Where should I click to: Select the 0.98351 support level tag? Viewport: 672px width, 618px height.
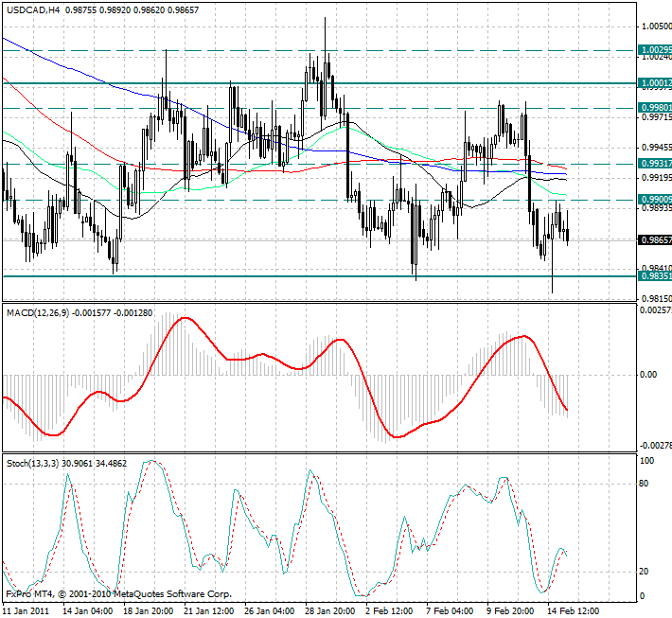click(x=655, y=276)
